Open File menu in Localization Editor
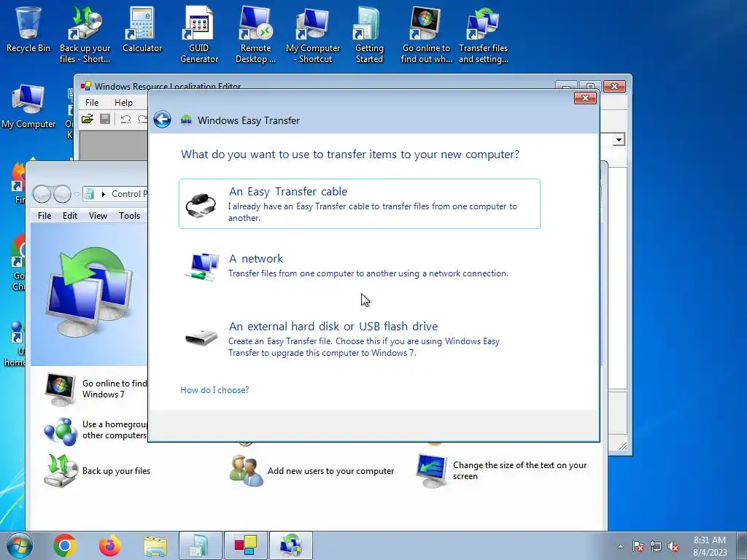 [92, 102]
